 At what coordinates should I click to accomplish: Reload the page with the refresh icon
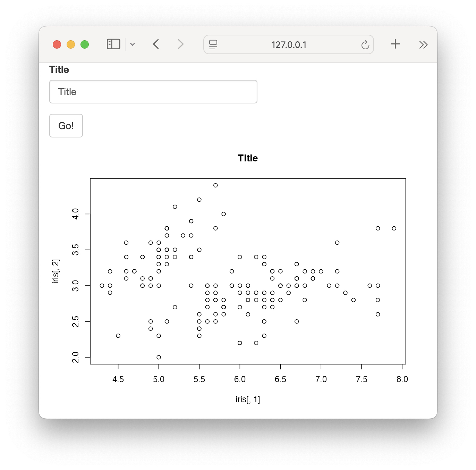point(365,44)
